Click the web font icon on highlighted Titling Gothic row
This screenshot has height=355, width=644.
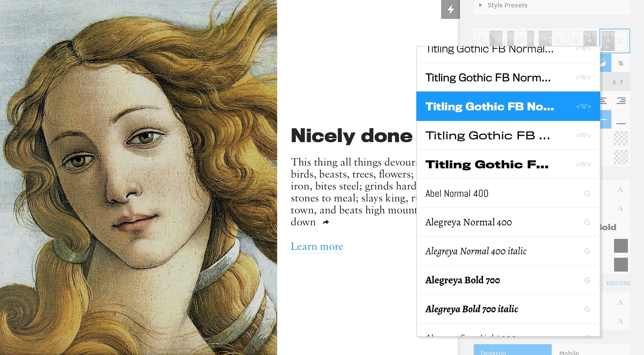(583, 107)
